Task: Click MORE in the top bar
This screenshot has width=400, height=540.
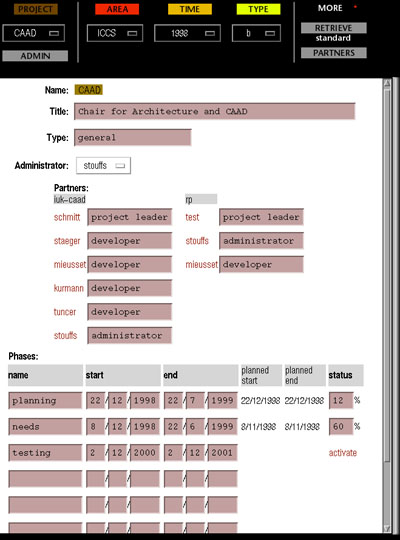Action: 330,8
